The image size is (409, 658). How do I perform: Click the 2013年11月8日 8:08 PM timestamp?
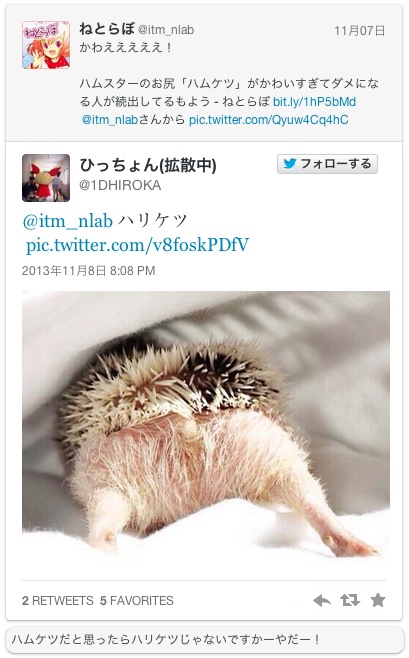pos(89,271)
